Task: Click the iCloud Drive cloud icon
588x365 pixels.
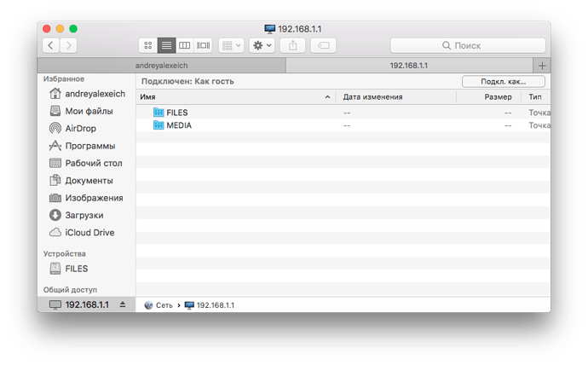Action: coord(55,232)
